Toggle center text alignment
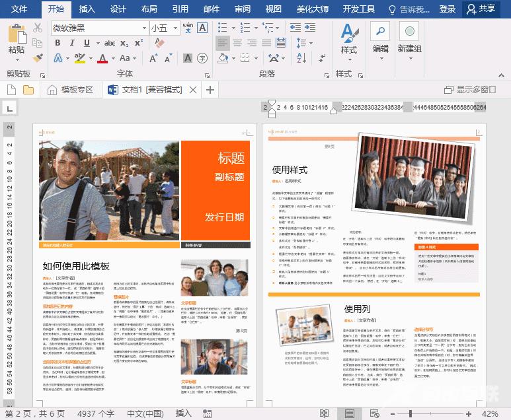This screenshot has width=511, height=420. pyautogui.click(x=238, y=43)
